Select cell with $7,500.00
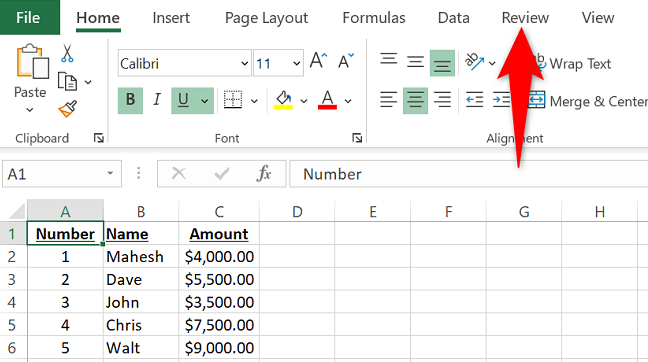 click(x=219, y=325)
